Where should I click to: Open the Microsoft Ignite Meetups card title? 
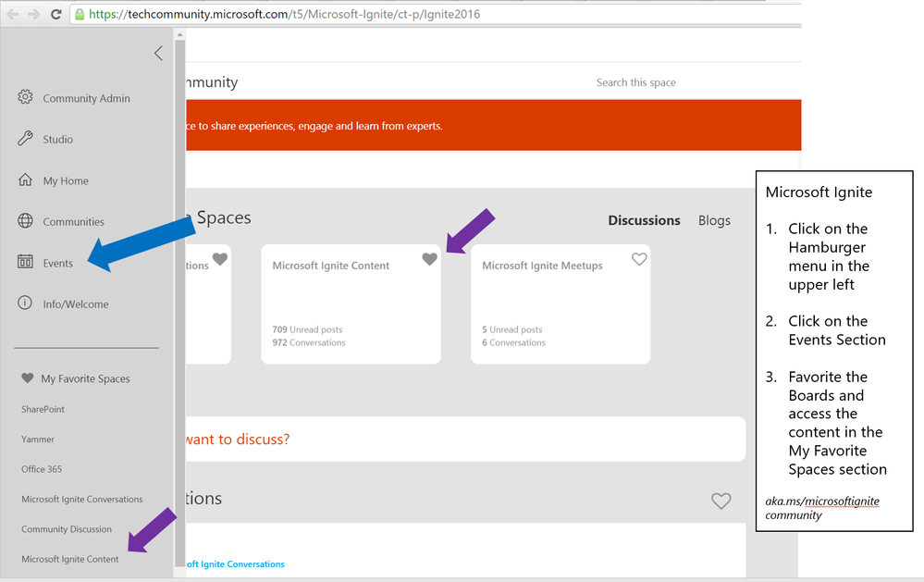click(542, 266)
